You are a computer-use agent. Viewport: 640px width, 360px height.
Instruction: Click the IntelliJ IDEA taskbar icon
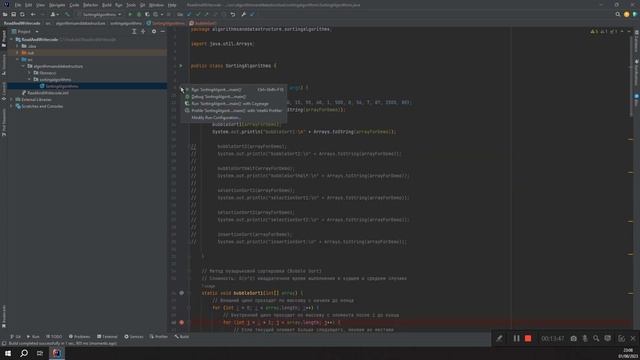click(56, 353)
